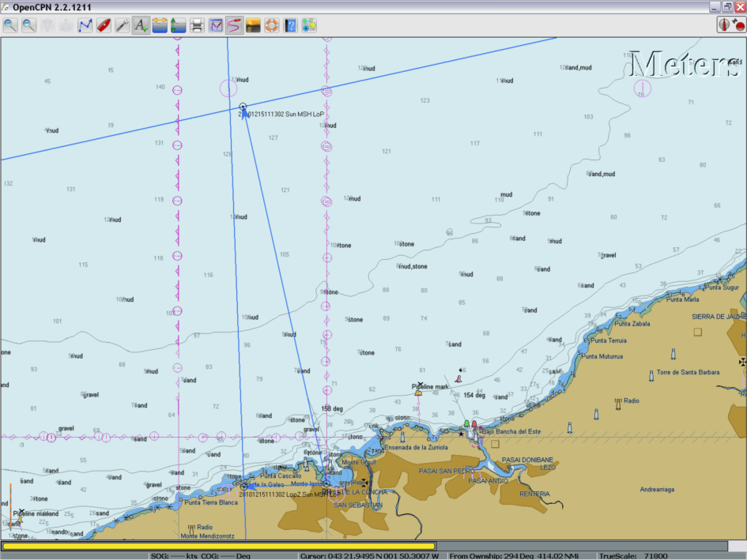
Task: Click the Zoom Out magnifier icon
Action: pyautogui.click(x=28, y=25)
